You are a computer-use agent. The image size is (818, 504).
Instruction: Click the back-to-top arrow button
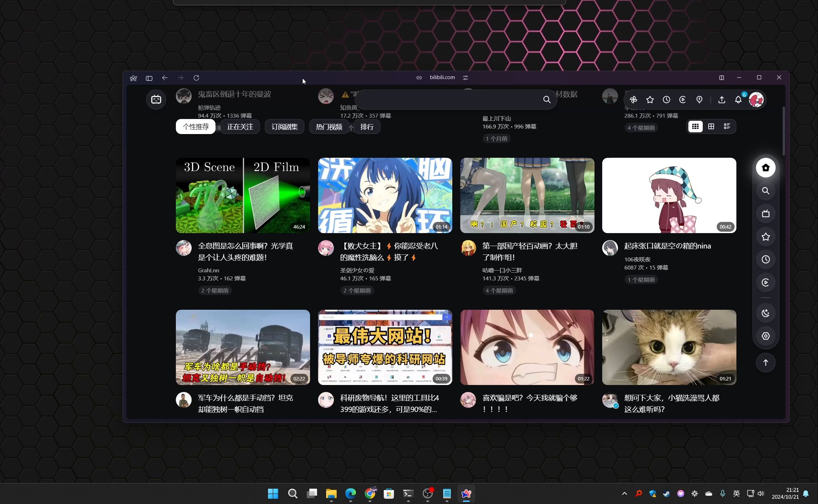tap(765, 363)
